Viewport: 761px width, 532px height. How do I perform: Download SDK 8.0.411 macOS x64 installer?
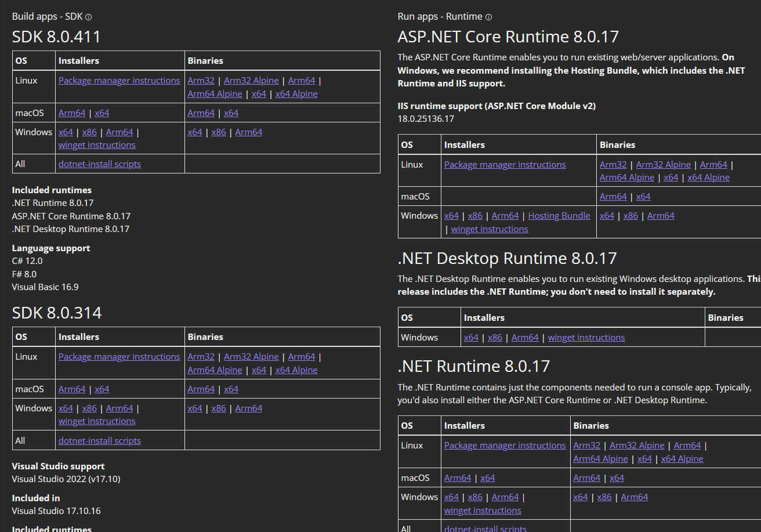pos(102,113)
